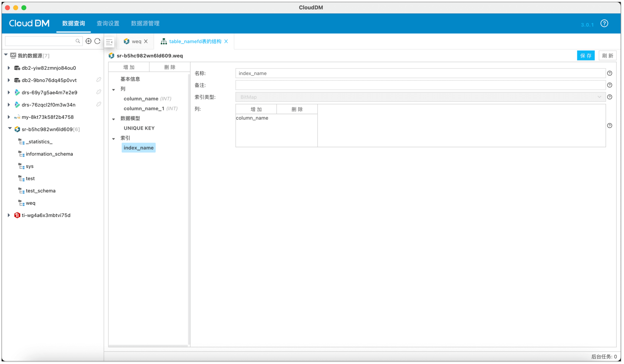
Task: Switch to the 数据源管理 menu tab
Action: 145,24
